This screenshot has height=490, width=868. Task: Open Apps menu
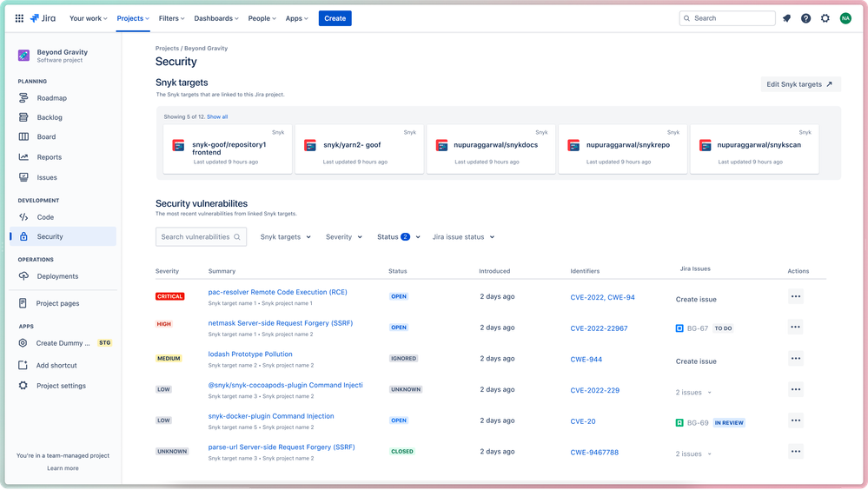click(296, 18)
